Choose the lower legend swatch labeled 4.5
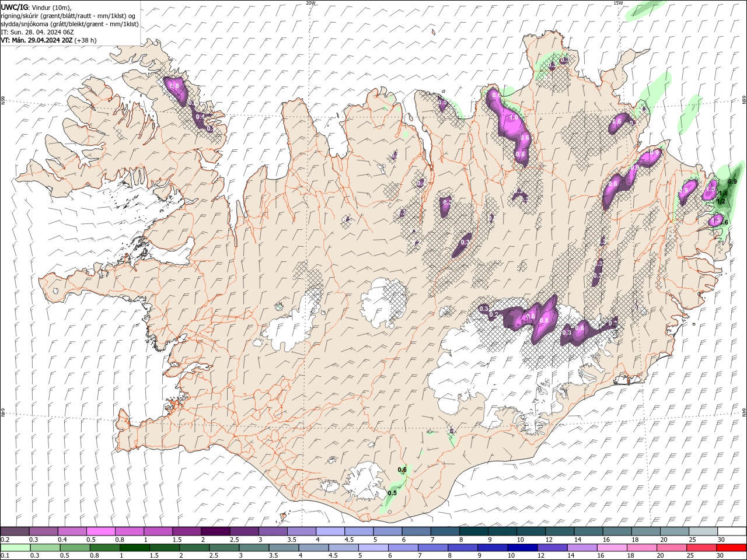This screenshot has height=560, width=747. pyautogui.click(x=343, y=548)
